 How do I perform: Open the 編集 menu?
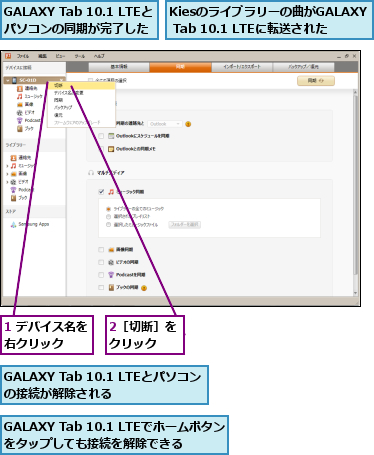[42, 56]
